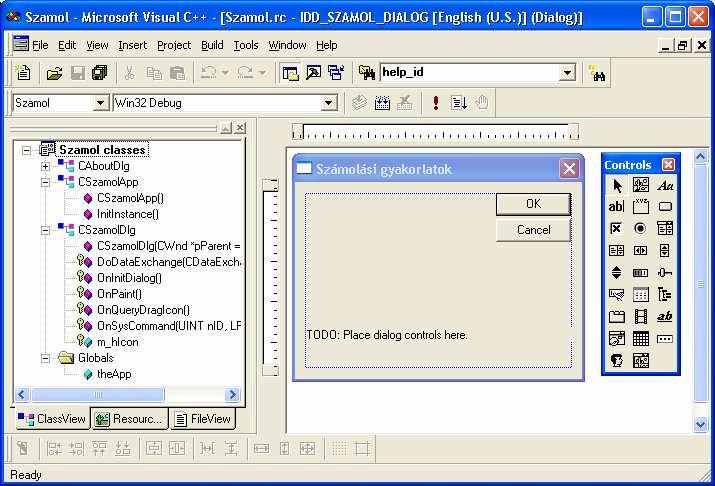715x486 pixels.
Task: Select the ClassView tab
Action: (x=52, y=419)
